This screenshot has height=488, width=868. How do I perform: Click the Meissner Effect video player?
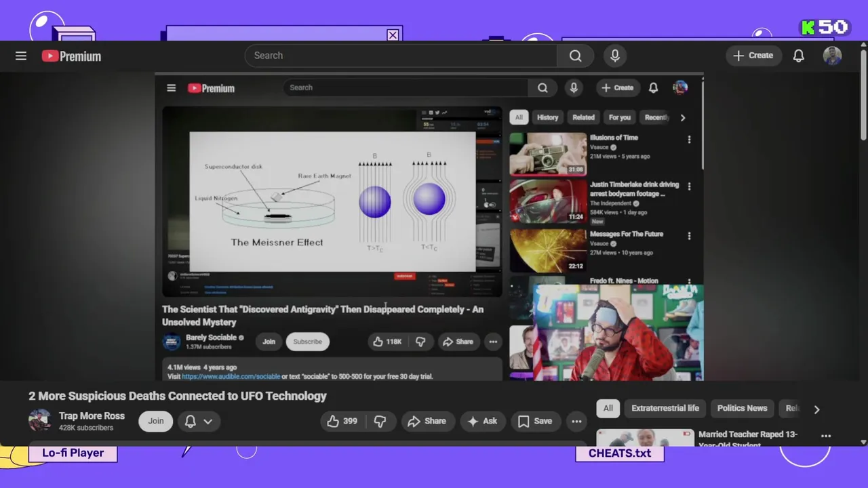[x=332, y=201]
